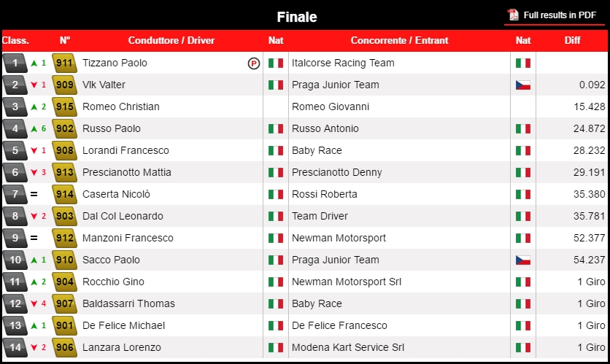Click the PDF file icon
This screenshot has height=364, width=610.
513,15
